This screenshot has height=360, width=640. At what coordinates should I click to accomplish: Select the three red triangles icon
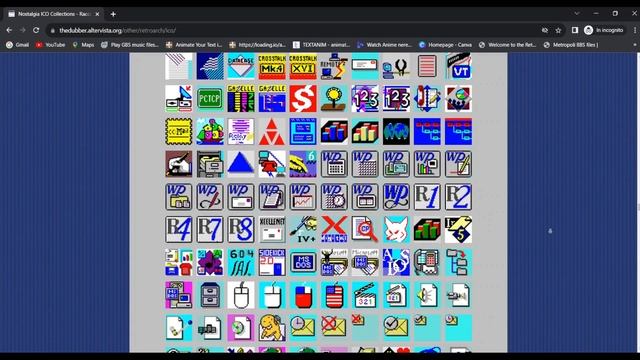(272, 131)
